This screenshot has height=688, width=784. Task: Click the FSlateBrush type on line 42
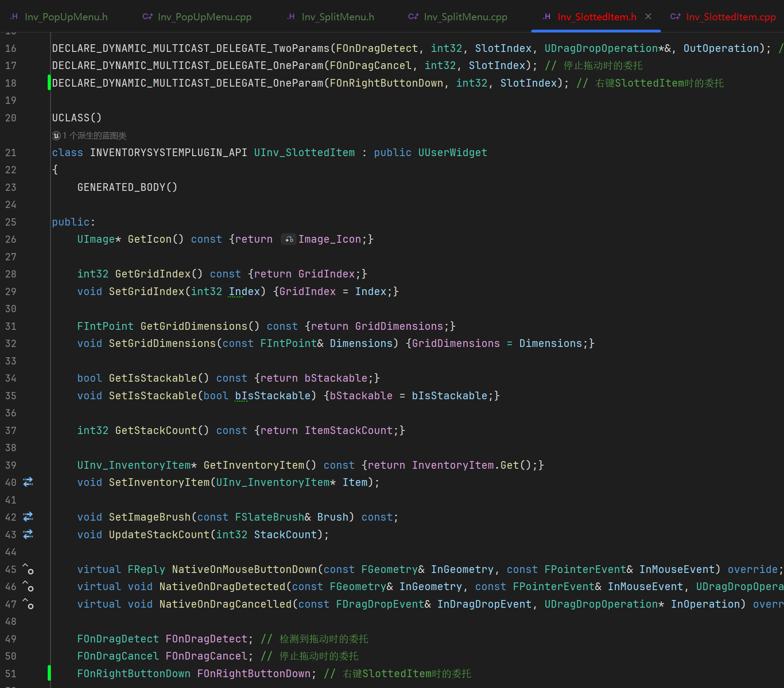tap(270, 517)
